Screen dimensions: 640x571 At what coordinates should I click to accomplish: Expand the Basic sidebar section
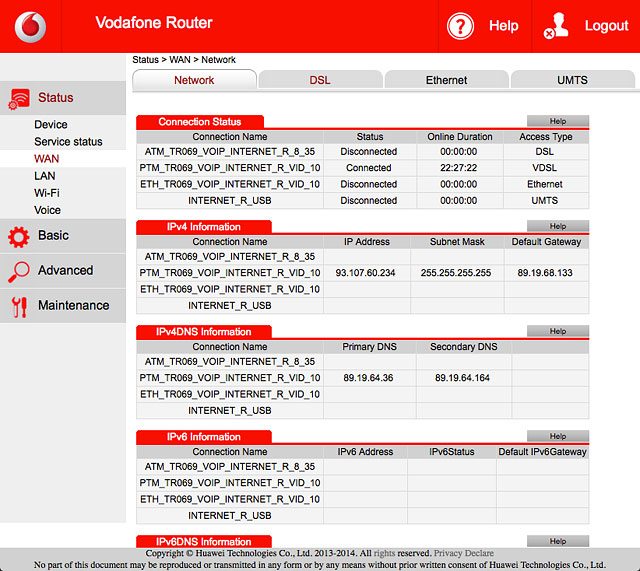click(63, 236)
